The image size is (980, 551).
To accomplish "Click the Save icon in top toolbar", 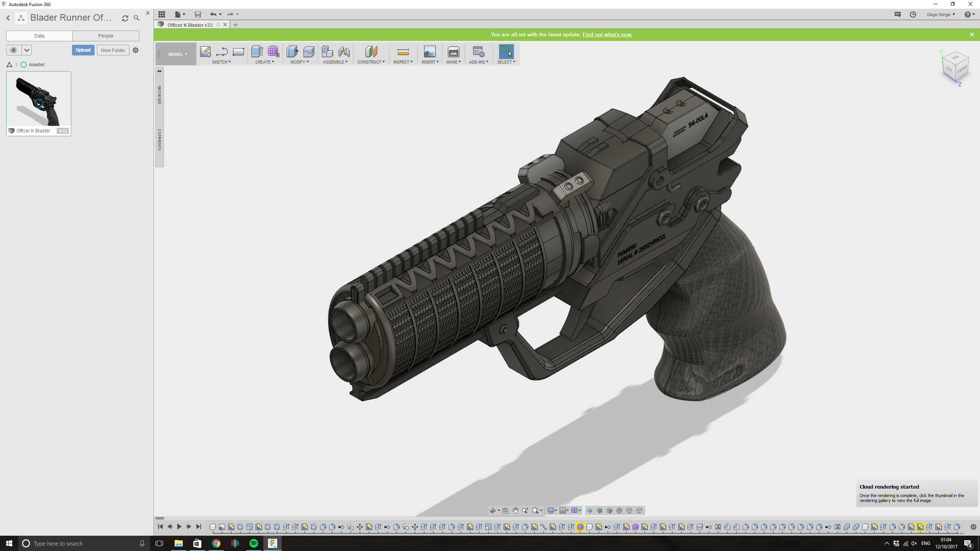I will pyautogui.click(x=198, y=14).
